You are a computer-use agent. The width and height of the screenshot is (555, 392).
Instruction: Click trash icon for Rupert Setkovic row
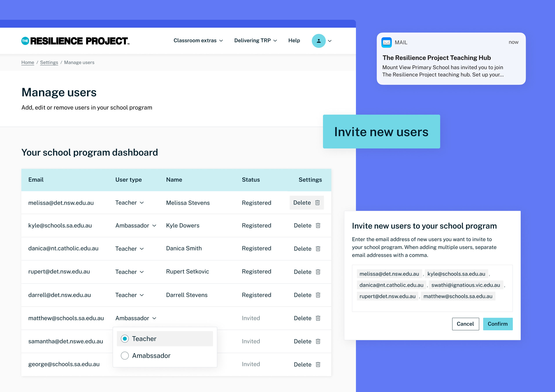click(318, 272)
